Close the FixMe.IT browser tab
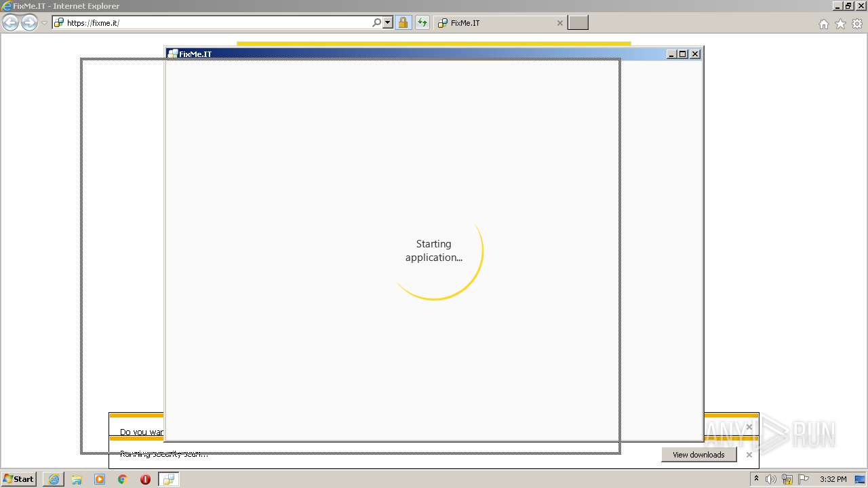 [x=559, y=22]
